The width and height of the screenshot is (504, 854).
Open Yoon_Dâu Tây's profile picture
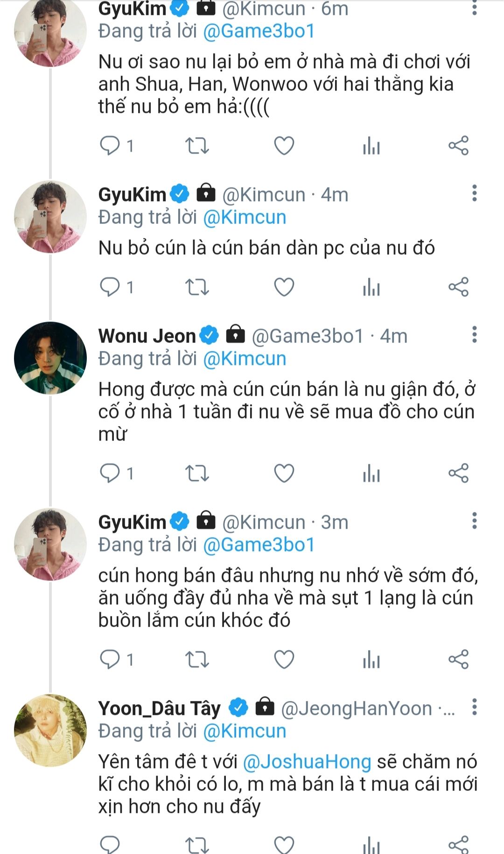point(50,730)
